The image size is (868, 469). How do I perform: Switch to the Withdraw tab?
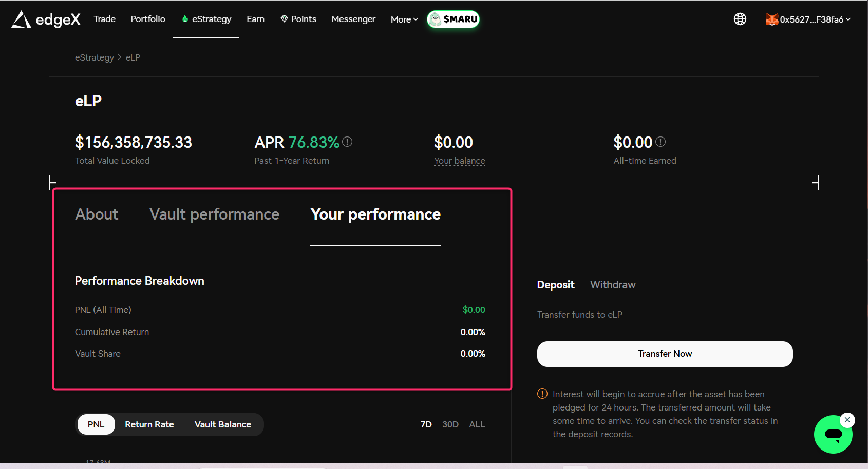coord(612,285)
